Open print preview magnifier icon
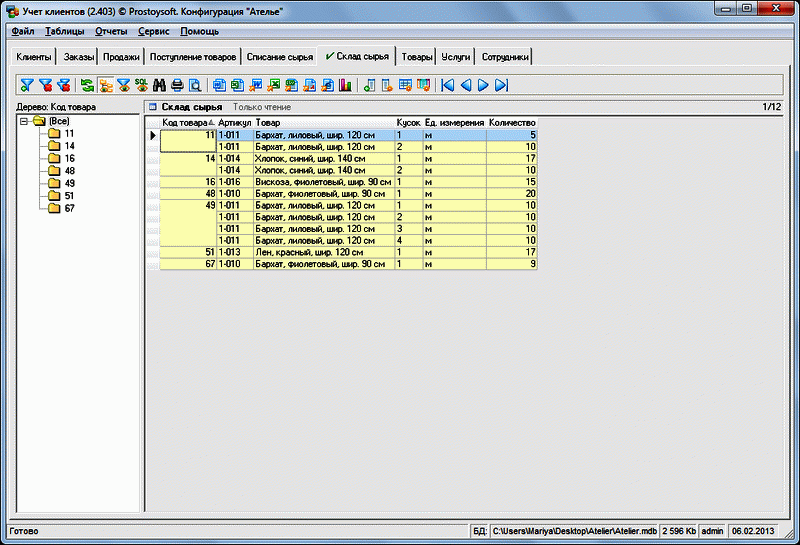This screenshot has width=800, height=545. (x=196, y=85)
